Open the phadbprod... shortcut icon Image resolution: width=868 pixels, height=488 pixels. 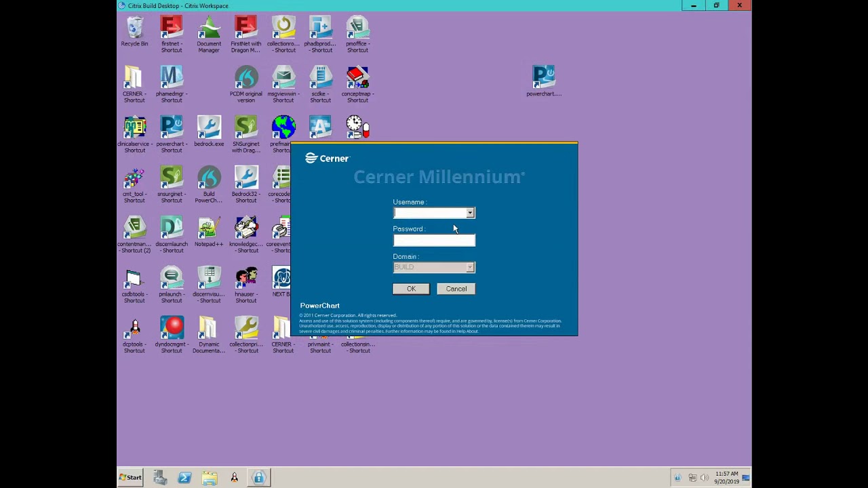320,35
